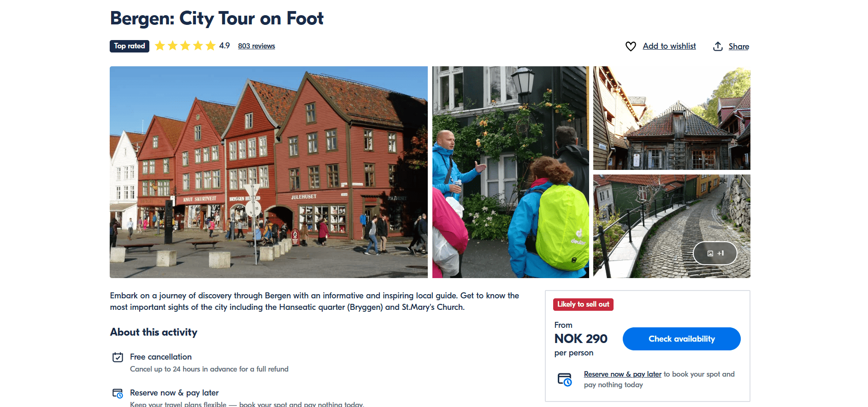Open the cobblestone path photo

(x=672, y=226)
